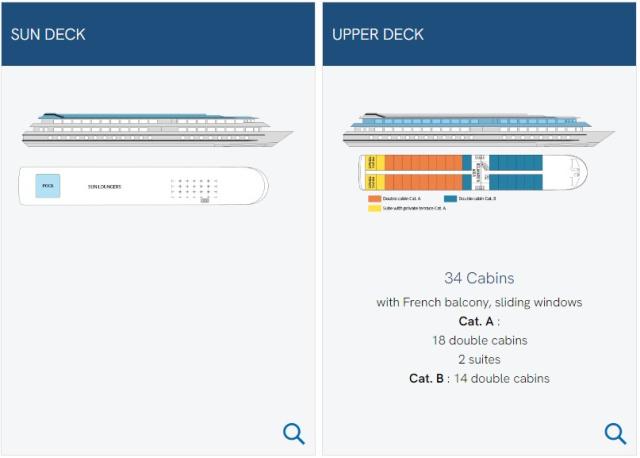Click the Sun Deck magnifier icon
The image size is (640, 458).
pos(293,433)
